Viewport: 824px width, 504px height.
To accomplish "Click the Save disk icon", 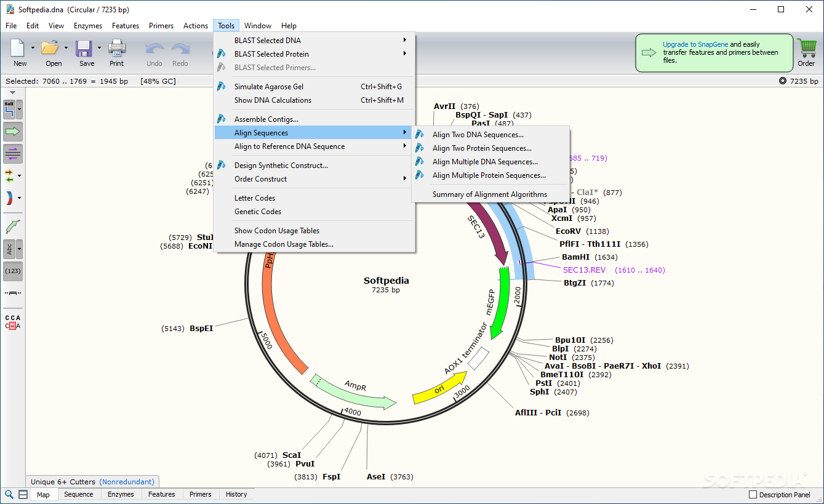I will [x=84, y=48].
